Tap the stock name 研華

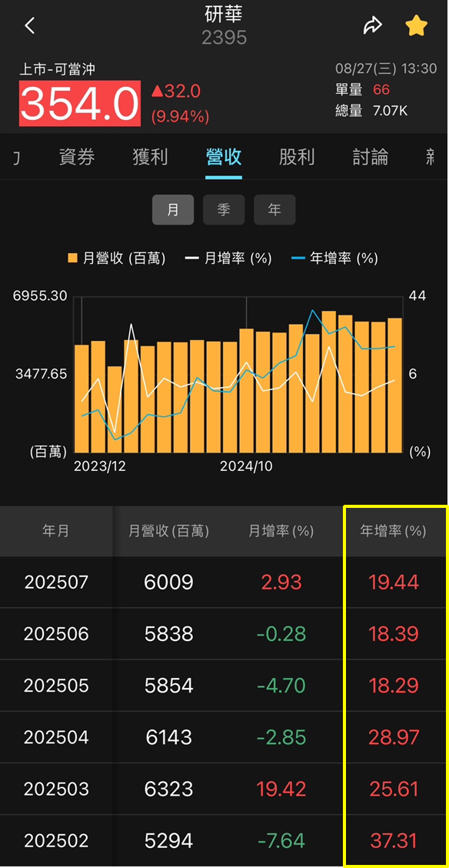[x=224, y=15]
